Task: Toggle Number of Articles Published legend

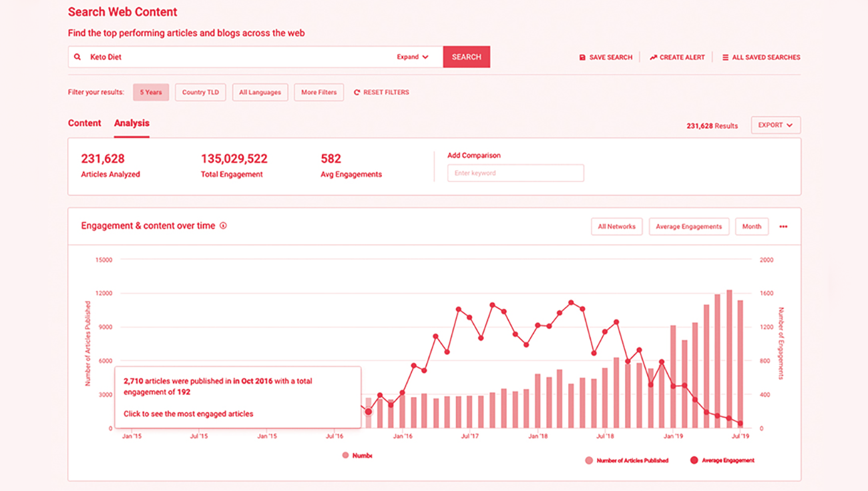Action: tap(589, 460)
